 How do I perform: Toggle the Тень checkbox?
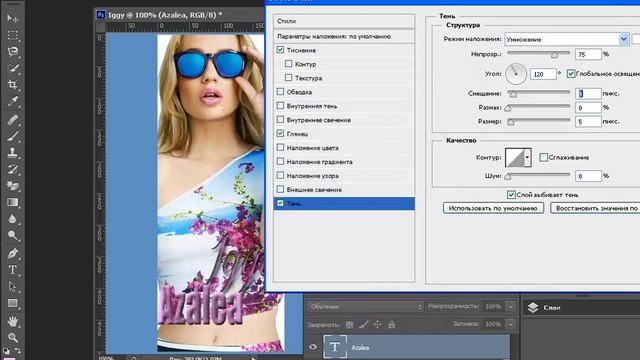pyautogui.click(x=280, y=203)
